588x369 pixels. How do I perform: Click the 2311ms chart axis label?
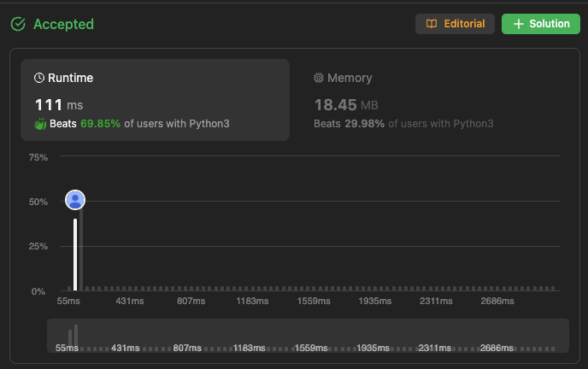(x=436, y=302)
